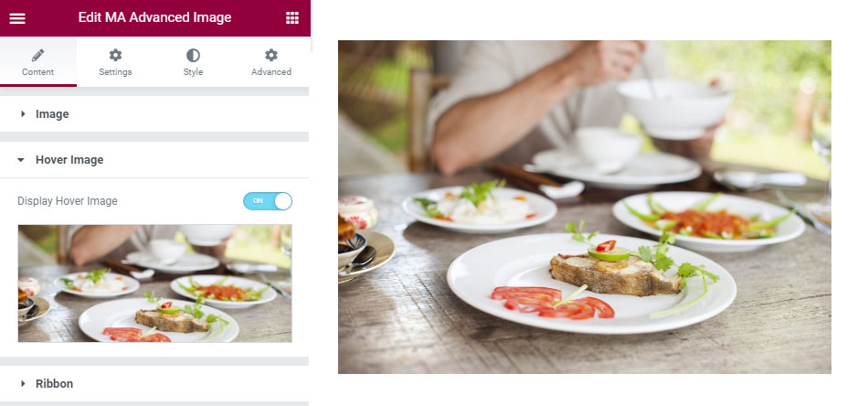
Task: Click the pencil icon above Content
Action: point(37,55)
